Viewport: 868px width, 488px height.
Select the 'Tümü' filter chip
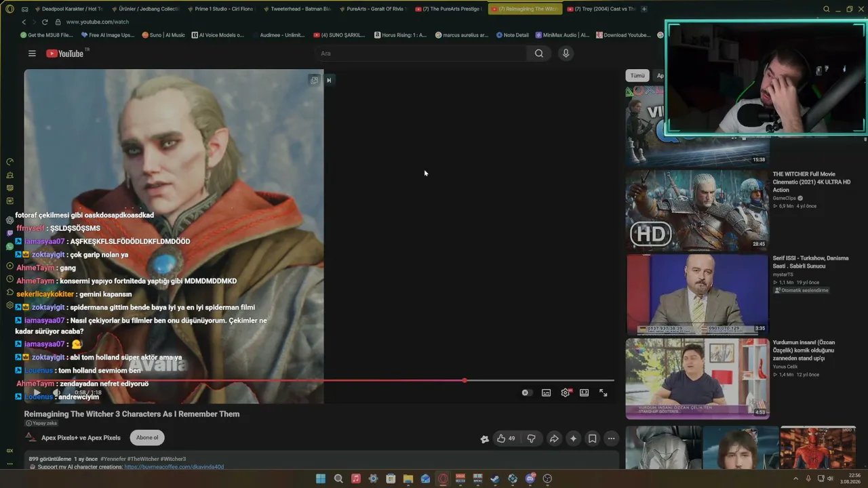(637, 75)
